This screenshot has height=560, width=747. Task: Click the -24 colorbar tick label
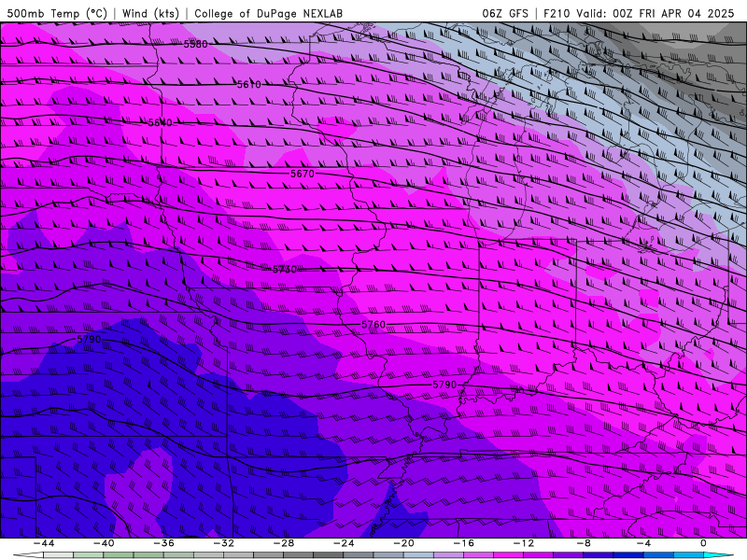344,543
